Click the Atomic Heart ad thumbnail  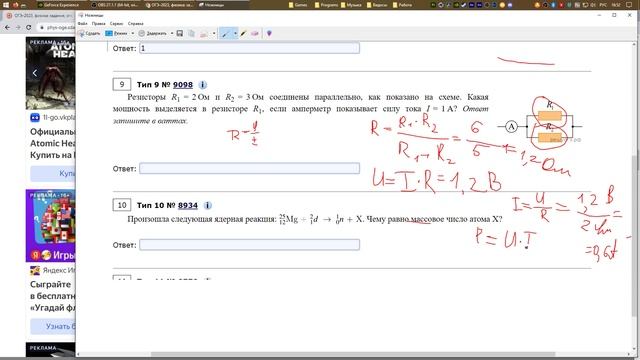pyautogui.click(x=50, y=73)
